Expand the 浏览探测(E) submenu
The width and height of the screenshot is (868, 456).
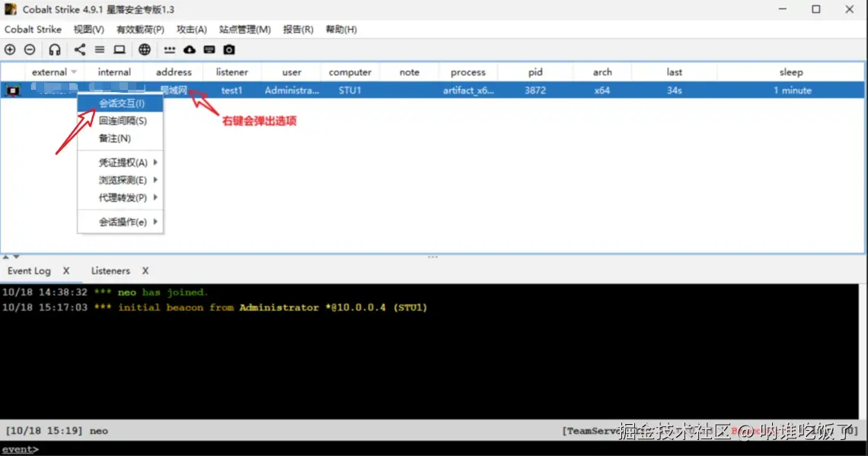pos(120,180)
